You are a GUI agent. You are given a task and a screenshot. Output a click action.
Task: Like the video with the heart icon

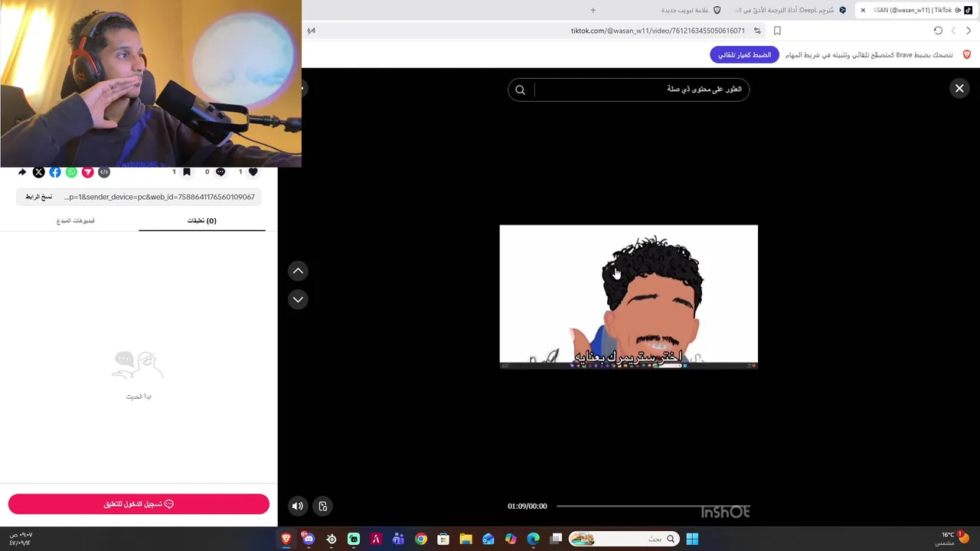[253, 172]
